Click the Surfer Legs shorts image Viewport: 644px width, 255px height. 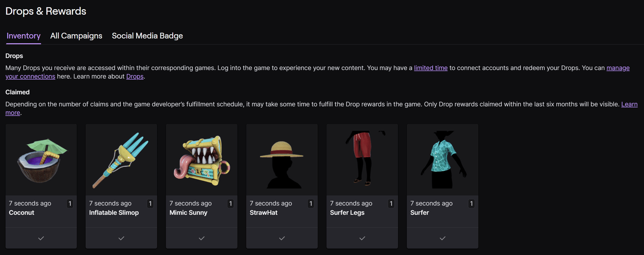pyautogui.click(x=362, y=160)
